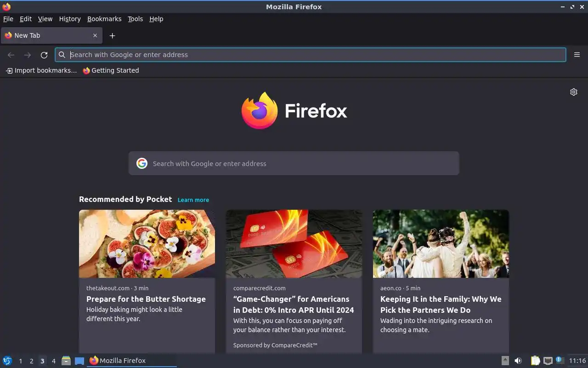Switch to workspace 4 in the taskbar
The width and height of the screenshot is (588, 368).
click(53, 361)
